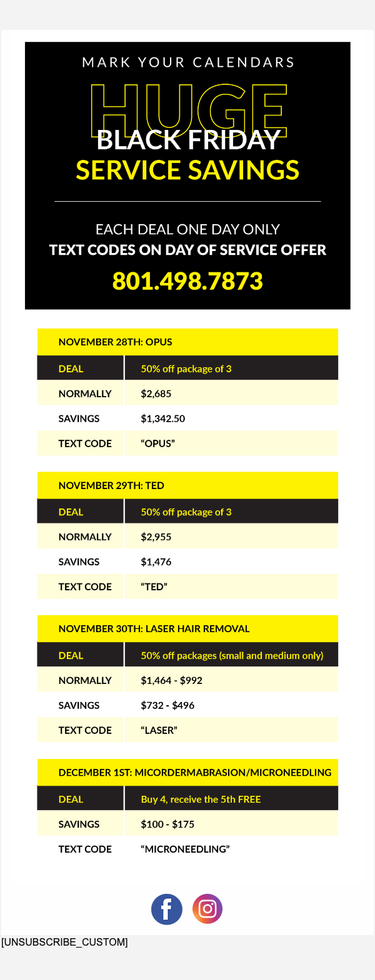
Task: Click the $2,955 normal price
Action: [x=156, y=537]
